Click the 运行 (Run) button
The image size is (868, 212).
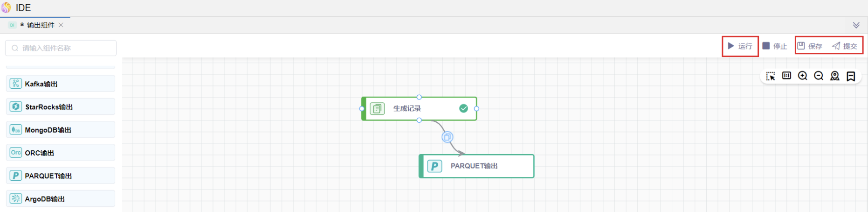[x=740, y=46]
